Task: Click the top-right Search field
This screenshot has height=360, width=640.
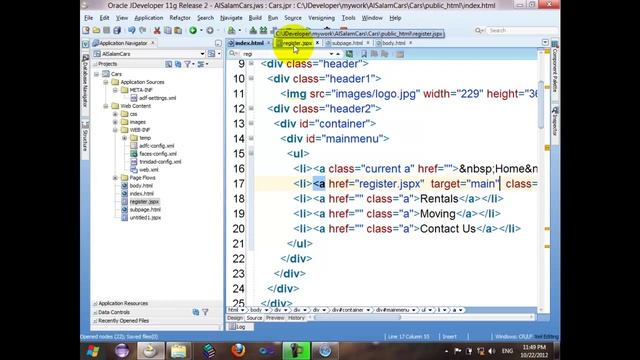Action: (x=522, y=30)
